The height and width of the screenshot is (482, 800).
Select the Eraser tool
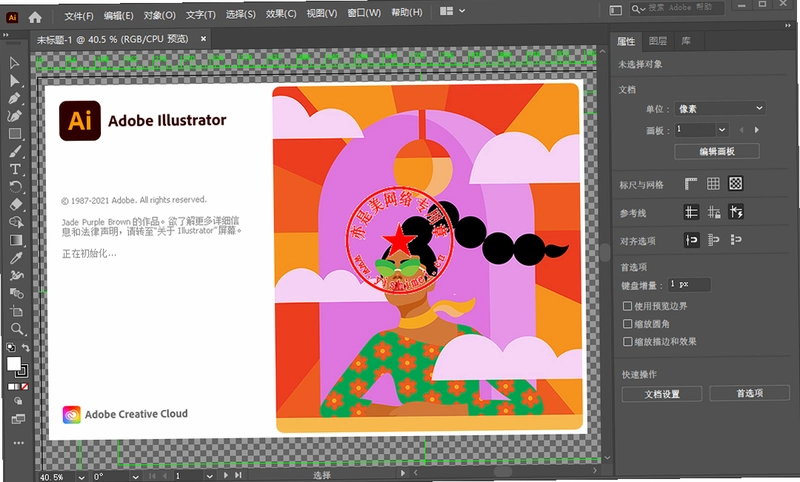(x=16, y=205)
